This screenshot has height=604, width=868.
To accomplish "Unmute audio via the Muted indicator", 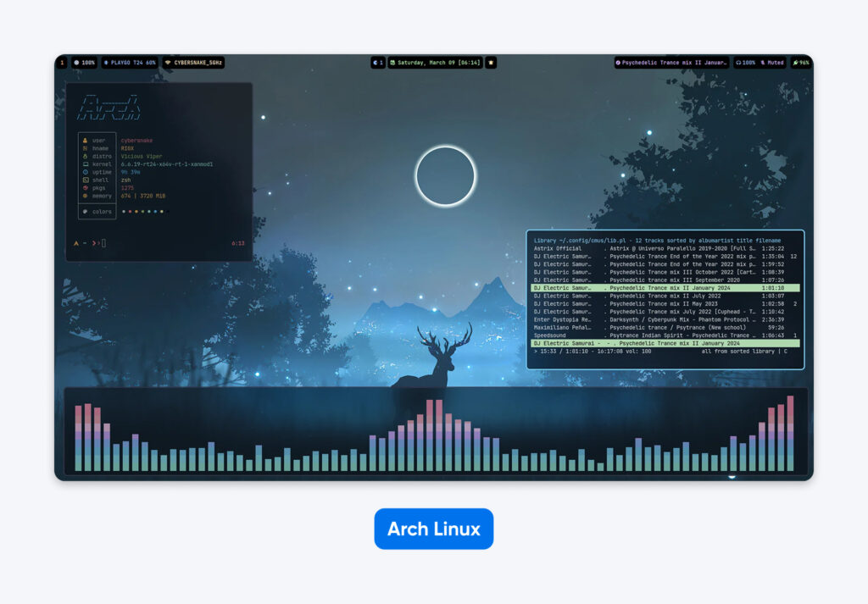I will click(x=773, y=63).
